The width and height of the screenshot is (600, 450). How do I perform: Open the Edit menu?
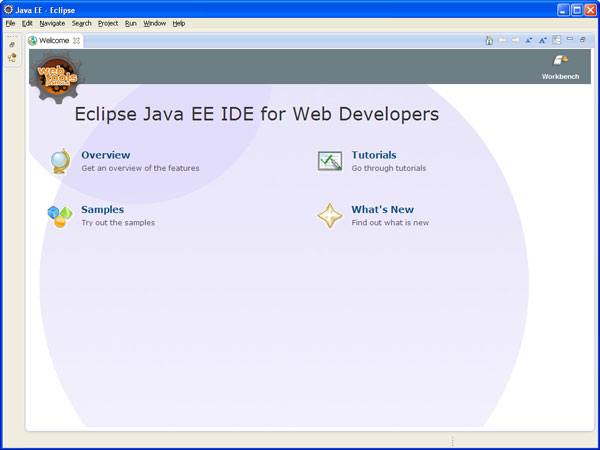coord(27,23)
